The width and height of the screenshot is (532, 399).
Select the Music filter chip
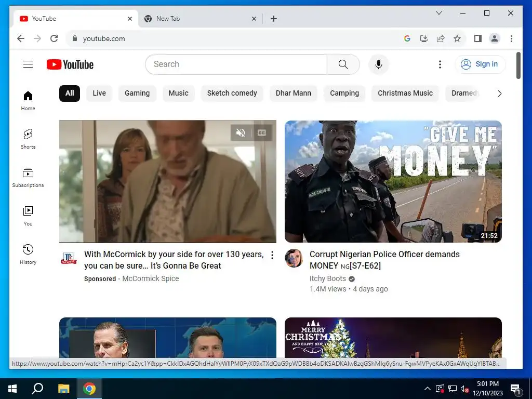point(179,94)
